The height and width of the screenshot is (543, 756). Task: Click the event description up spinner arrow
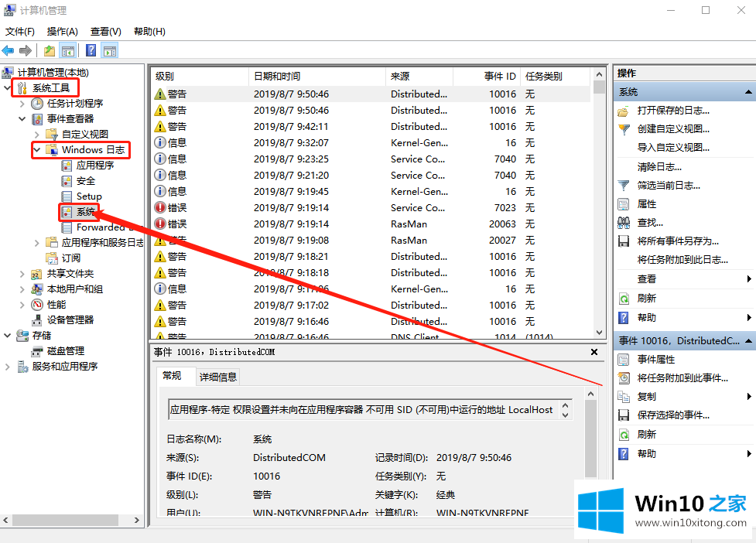point(566,405)
